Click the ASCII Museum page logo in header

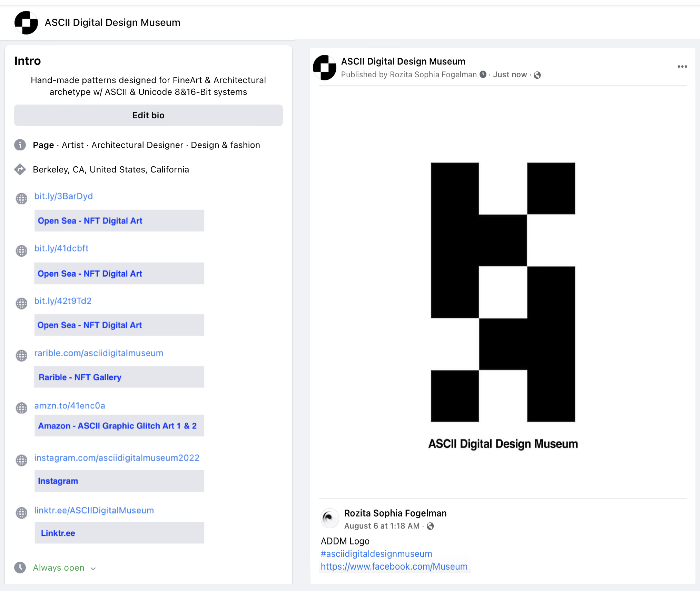pyautogui.click(x=26, y=23)
